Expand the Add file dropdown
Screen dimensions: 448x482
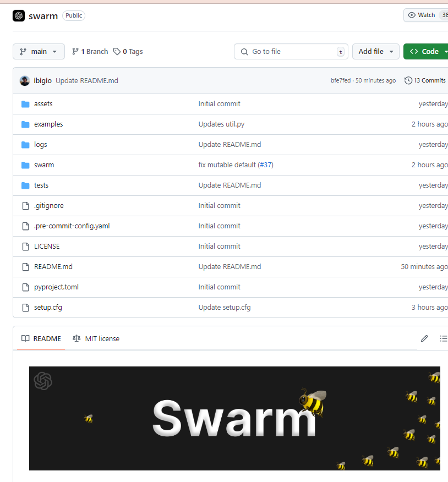(x=376, y=51)
